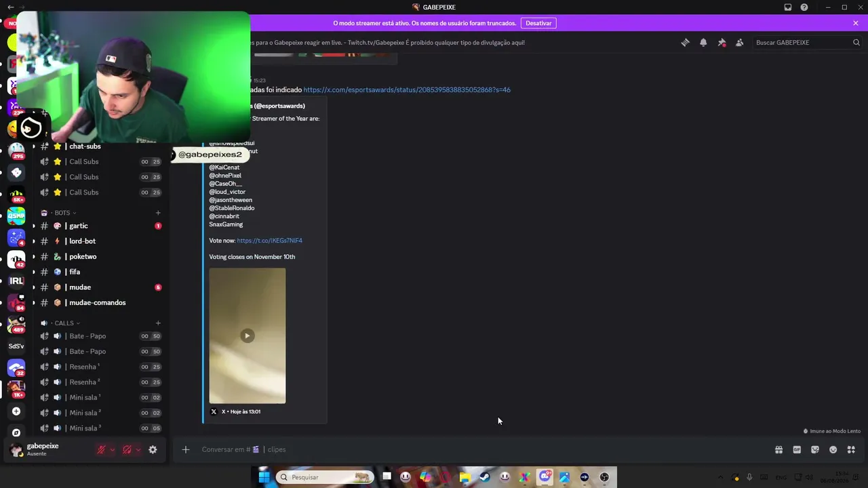Open the apps launcher icon
This screenshot has width=868, height=488.
pos(851,449)
